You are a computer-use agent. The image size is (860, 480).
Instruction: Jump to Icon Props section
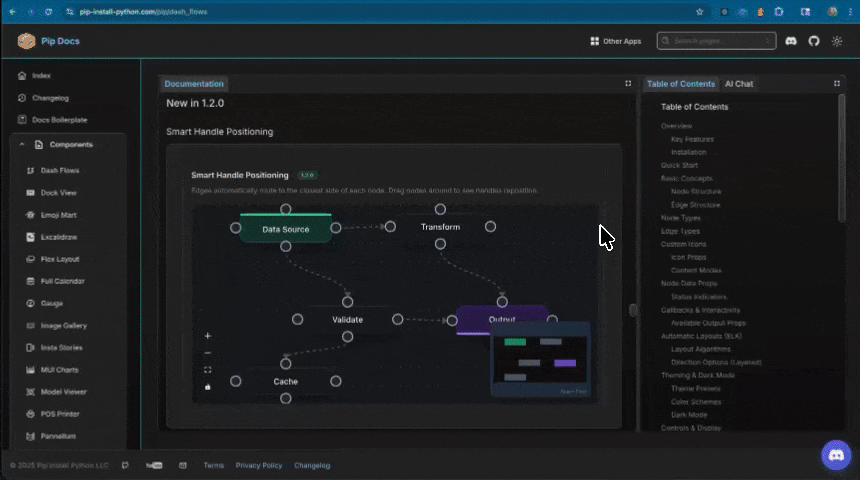688,257
